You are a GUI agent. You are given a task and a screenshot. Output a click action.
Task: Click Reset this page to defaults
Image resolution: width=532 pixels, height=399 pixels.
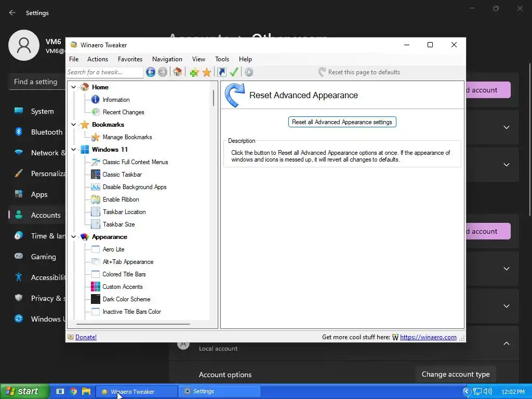click(x=360, y=72)
